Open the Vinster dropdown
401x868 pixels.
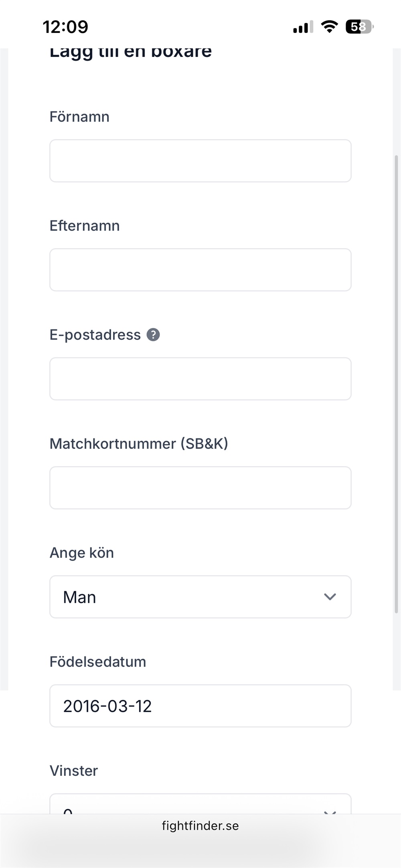pyautogui.click(x=200, y=805)
